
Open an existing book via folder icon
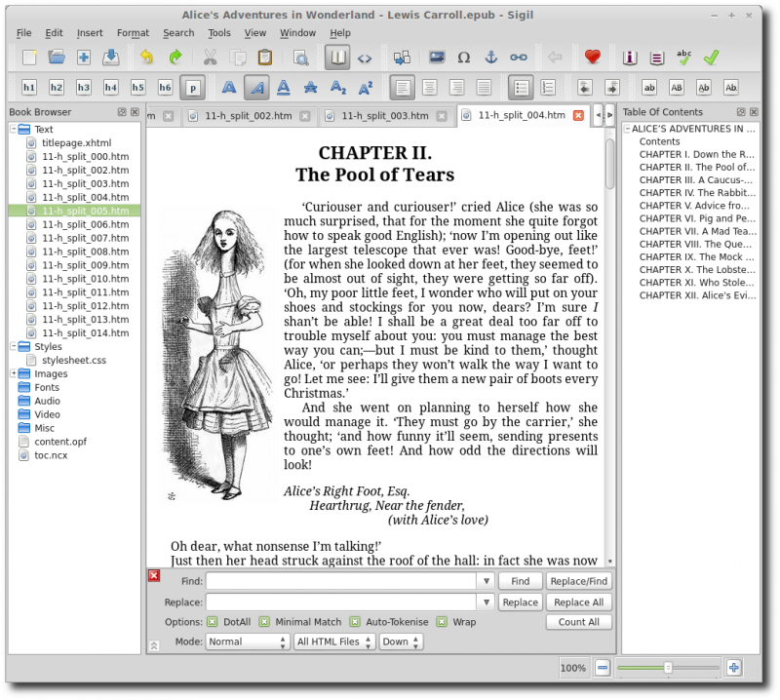point(57,58)
